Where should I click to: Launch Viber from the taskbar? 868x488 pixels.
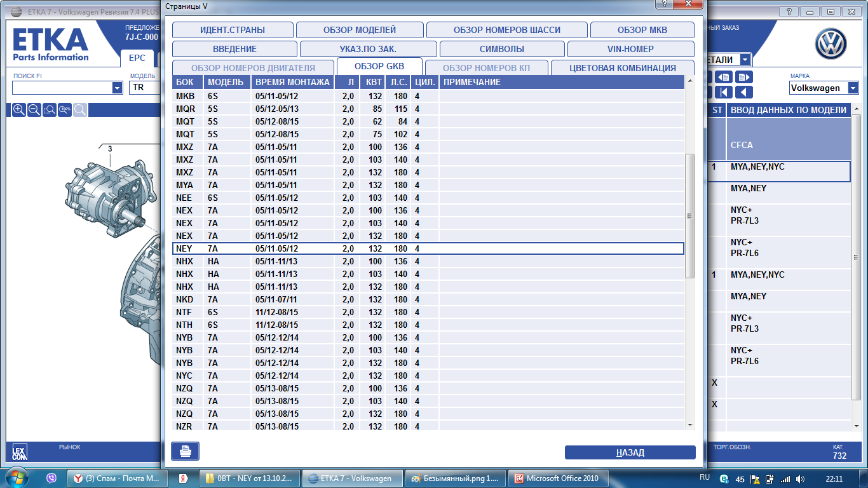(51, 478)
